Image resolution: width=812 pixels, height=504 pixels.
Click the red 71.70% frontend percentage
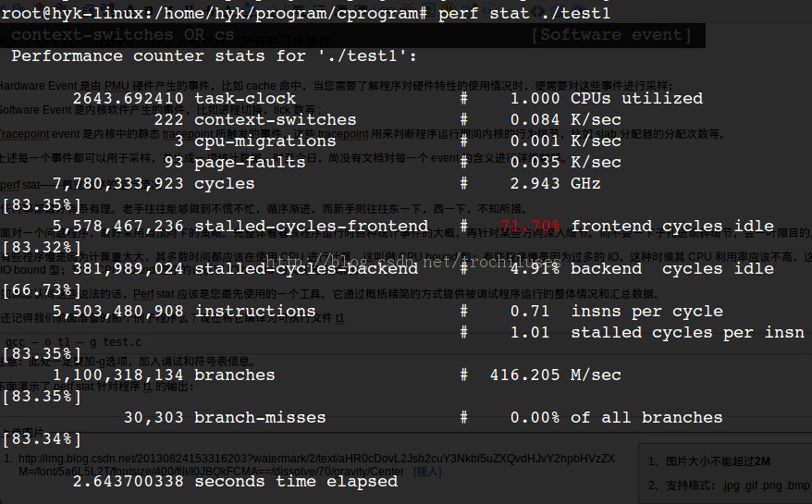click(x=530, y=226)
